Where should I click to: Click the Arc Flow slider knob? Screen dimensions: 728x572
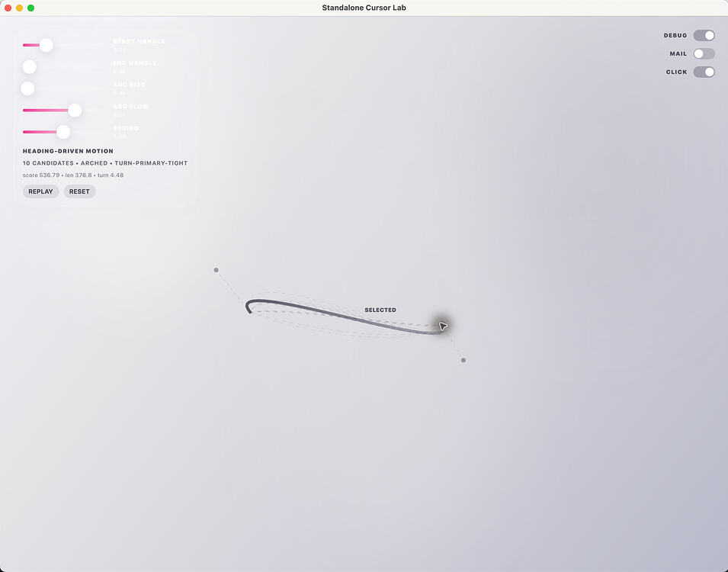75,110
